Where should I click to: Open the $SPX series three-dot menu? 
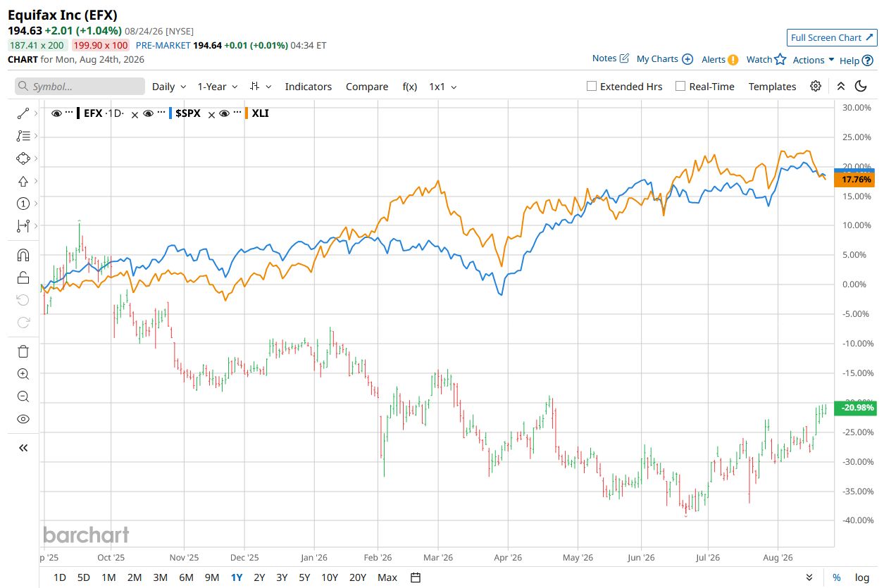click(x=161, y=113)
